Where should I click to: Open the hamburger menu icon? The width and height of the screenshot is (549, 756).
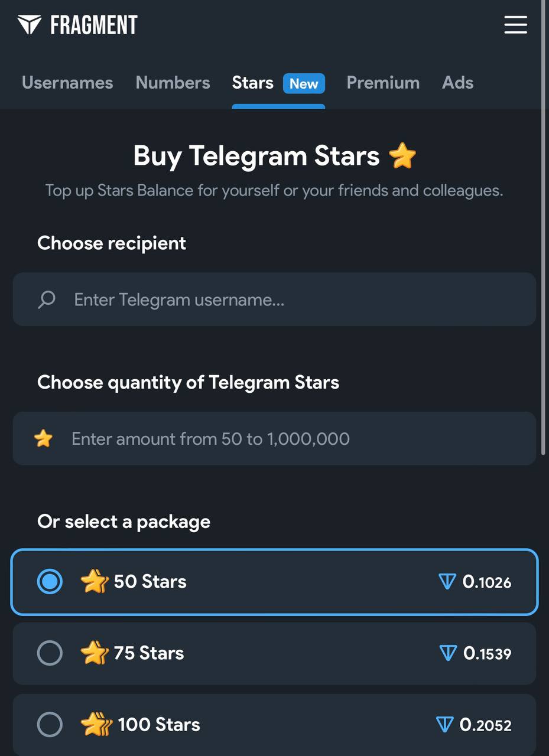tap(515, 25)
